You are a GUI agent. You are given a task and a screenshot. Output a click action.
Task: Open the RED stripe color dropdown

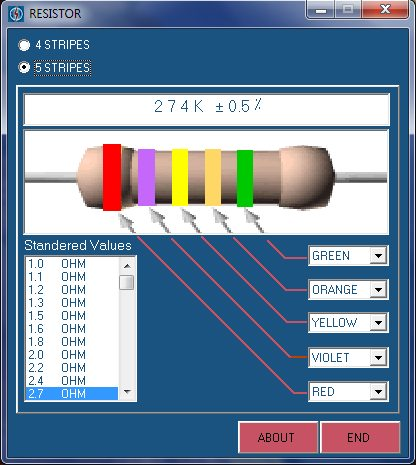point(378,392)
